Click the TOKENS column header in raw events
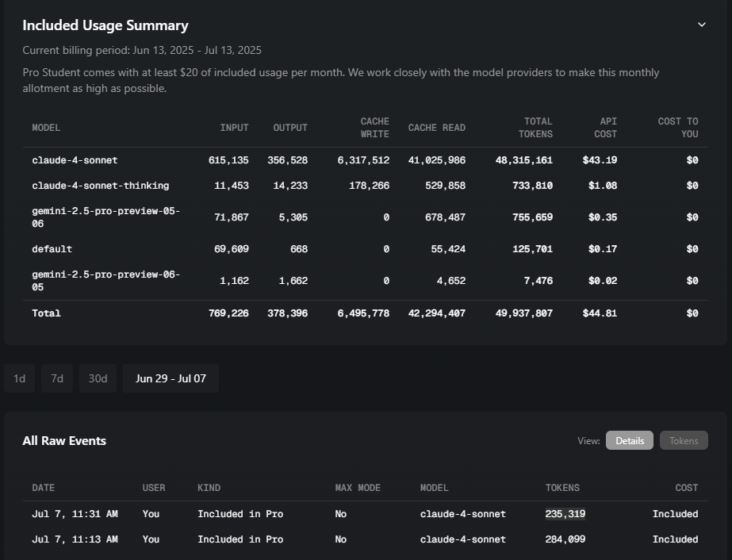 [562, 488]
